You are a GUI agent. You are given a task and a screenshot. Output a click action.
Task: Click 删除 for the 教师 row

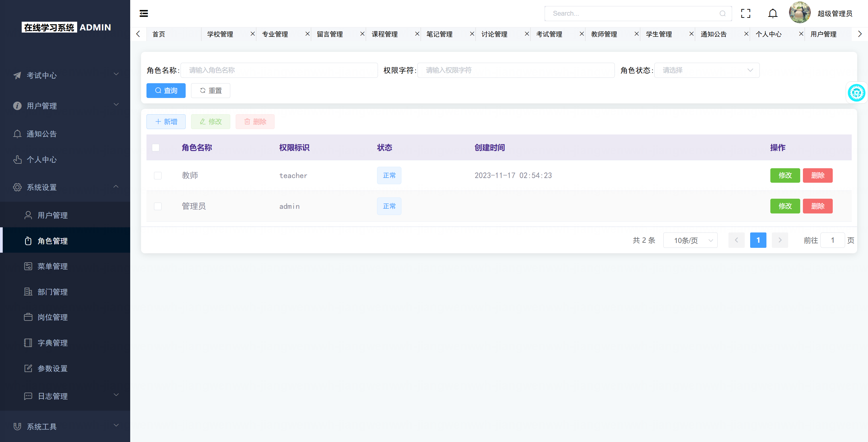pyautogui.click(x=817, y=176)
